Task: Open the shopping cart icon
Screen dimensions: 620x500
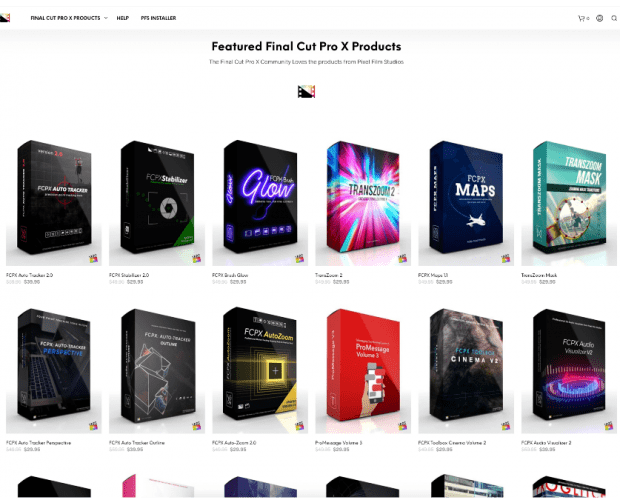Action: click(x=581, y=18)
